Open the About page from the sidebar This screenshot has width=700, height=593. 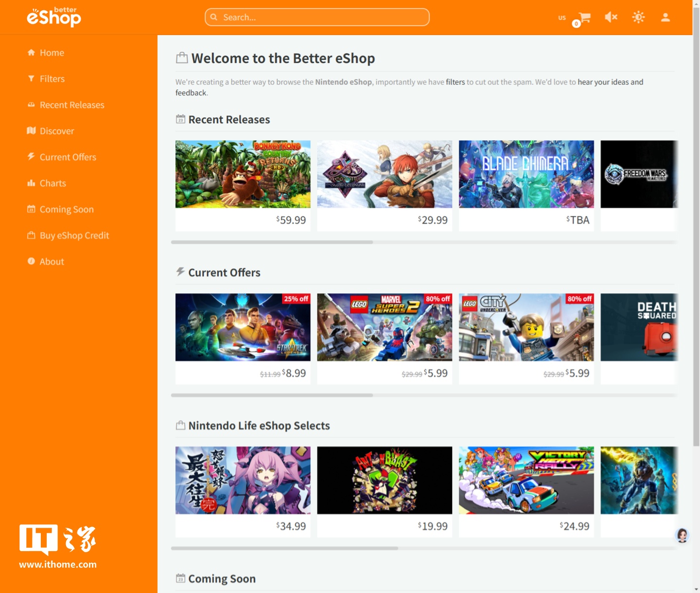pos(52,261)
